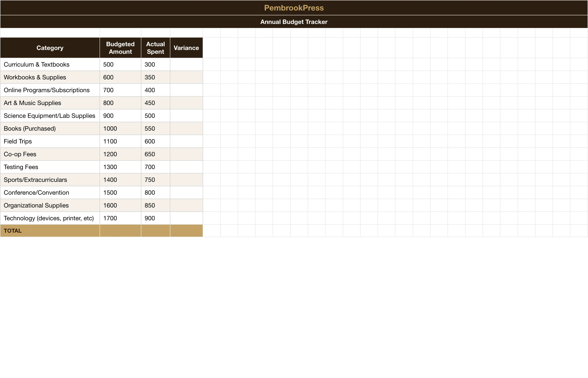Screen dimensions: 588x378
Task: Click the Organizational Supplies cell
Action: (50, 205)
